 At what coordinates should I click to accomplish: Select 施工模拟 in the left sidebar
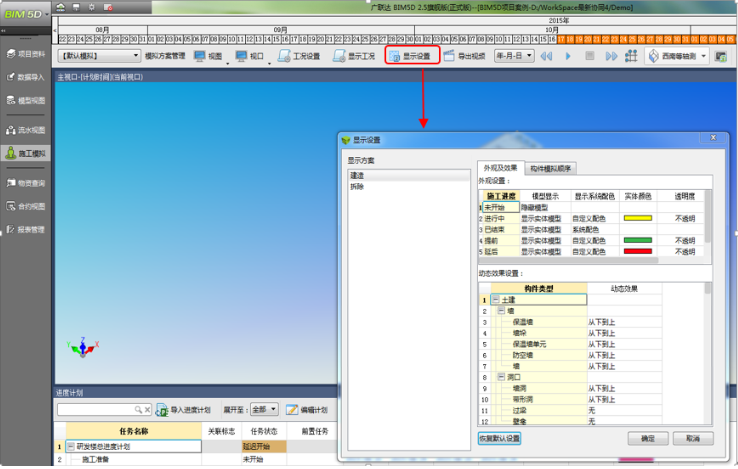(26, 153)
